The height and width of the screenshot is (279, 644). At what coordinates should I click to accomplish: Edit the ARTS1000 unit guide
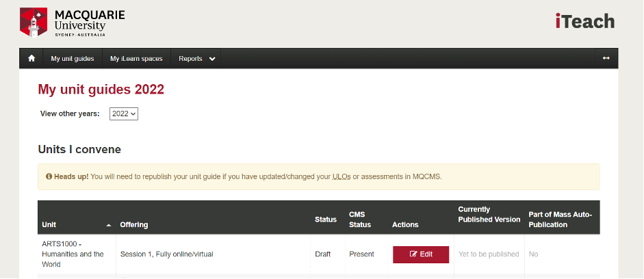click(421, 254)
